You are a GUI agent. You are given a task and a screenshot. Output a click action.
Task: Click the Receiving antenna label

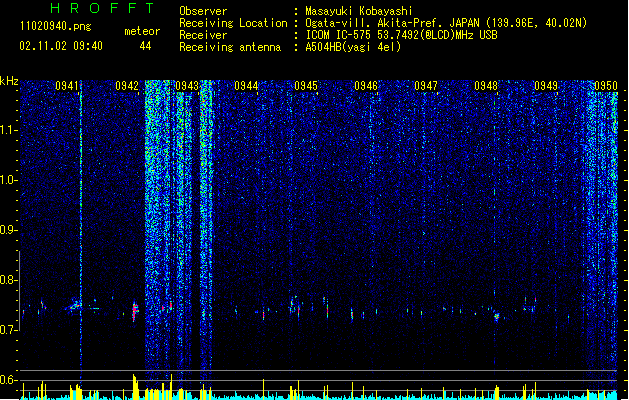pyautogui.click(x=230, y=47)
